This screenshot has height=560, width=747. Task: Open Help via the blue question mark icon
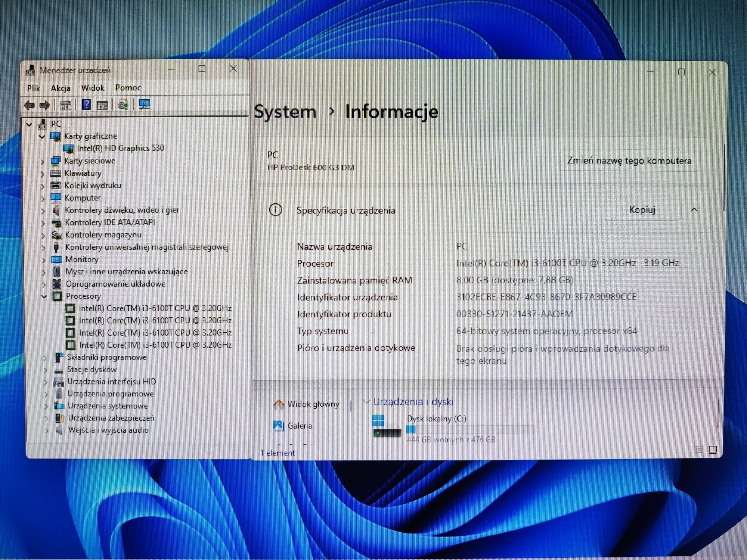point(86,105)
